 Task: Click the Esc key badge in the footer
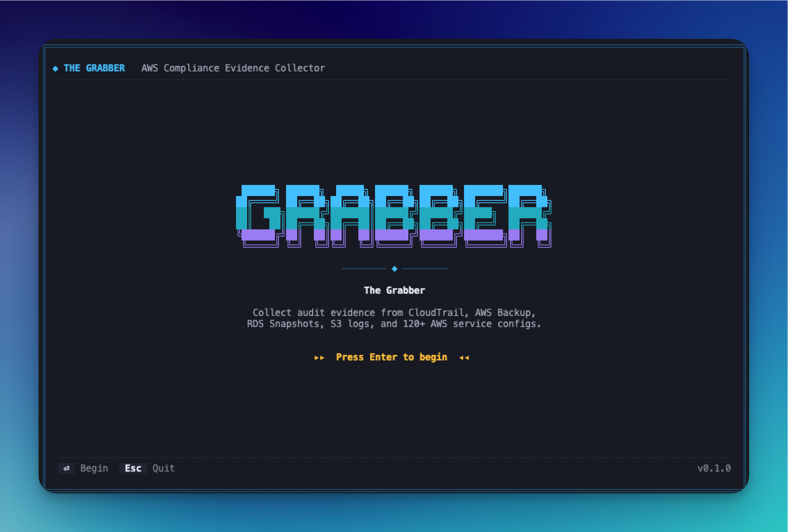[x=132, y=468]
